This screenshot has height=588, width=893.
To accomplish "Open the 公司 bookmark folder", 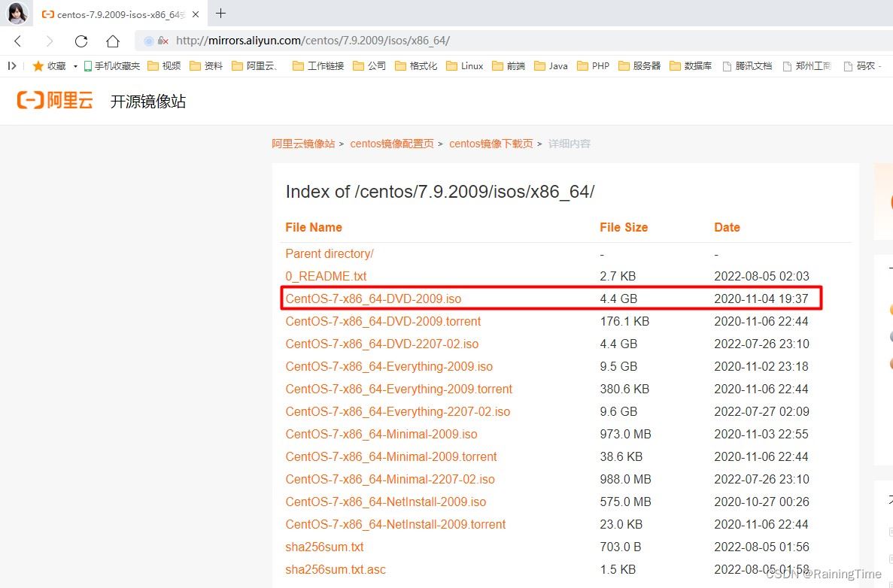I will [369, 66].
